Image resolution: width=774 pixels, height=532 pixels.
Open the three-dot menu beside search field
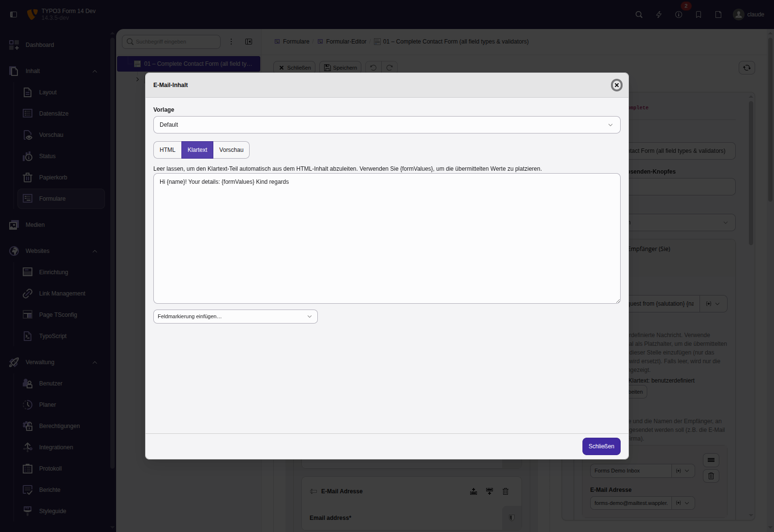(231, 42)
